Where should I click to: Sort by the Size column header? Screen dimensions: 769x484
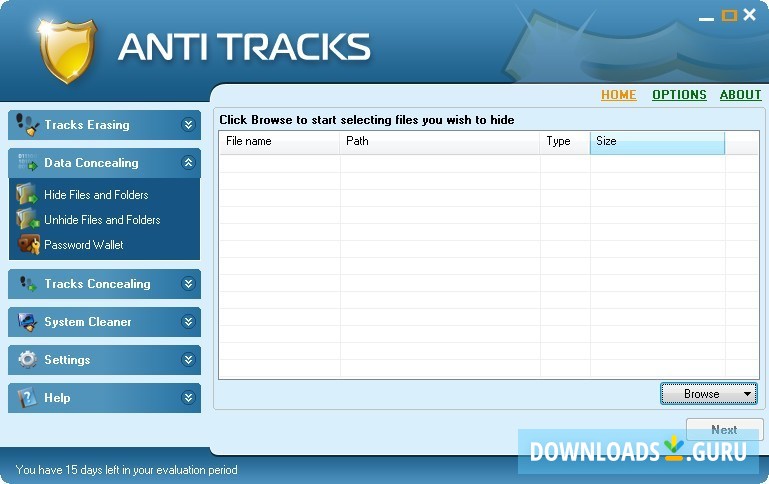point(657,142)
